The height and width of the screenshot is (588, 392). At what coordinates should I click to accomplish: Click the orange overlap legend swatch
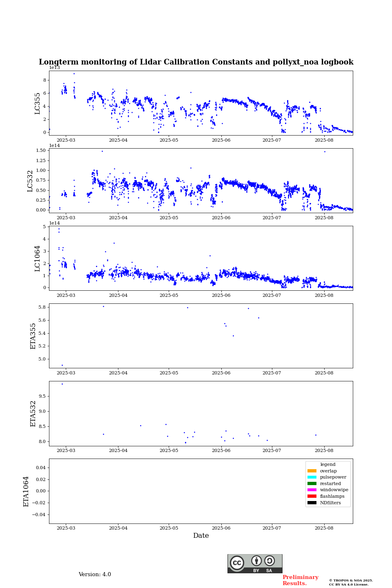coord(312,471)
